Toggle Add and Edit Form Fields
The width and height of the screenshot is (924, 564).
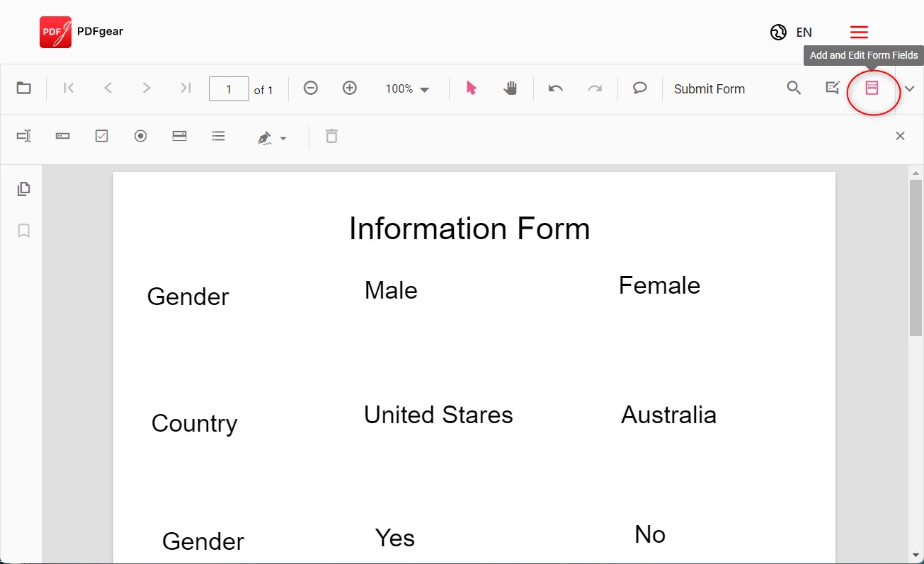[x=872, y=88]
